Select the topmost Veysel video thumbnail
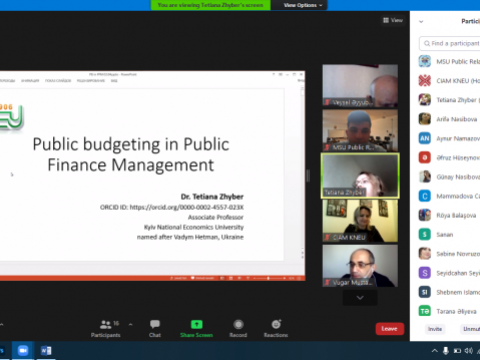 pyautogui.click(x=360, y=86)
